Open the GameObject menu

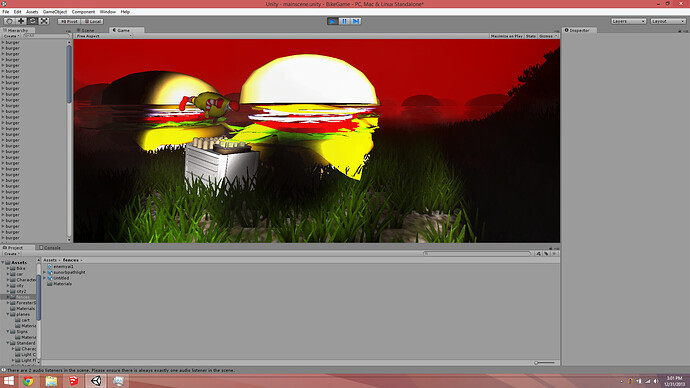pyautogui.click(x=55, y=12)
